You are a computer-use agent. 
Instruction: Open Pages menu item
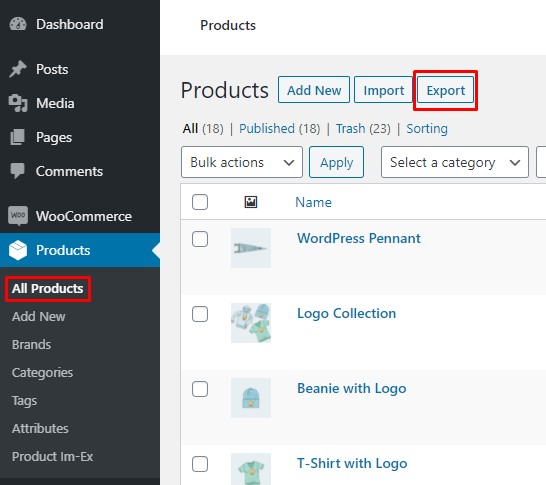tap(80, 137)
